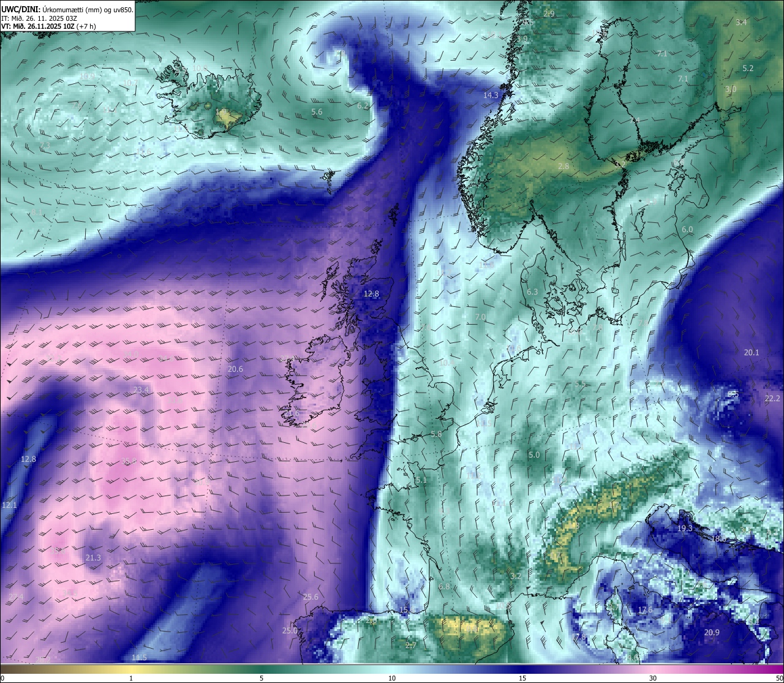The height and width of the screenshot is (683, 784).
Task: Click the 2.7 value over Spain
Action: (x=411, y=645)
